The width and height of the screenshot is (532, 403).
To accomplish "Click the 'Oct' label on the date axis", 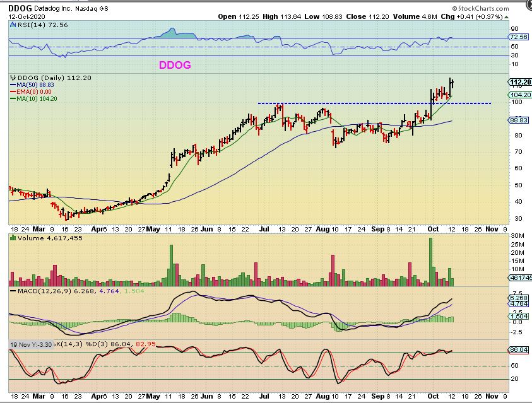I will pyautogui.click(x=433, y=228).
